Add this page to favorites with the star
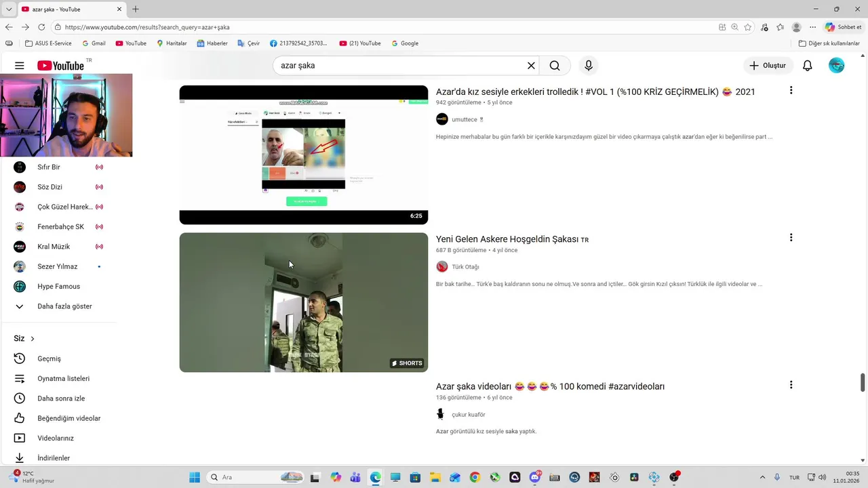The image size is (868, 488). pos(748,27)
